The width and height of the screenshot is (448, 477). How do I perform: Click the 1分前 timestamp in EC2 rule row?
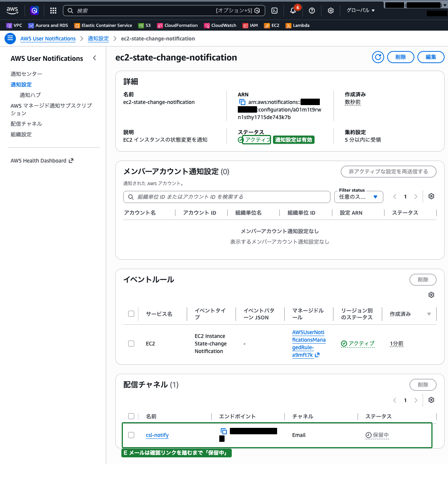coord(397,344)
